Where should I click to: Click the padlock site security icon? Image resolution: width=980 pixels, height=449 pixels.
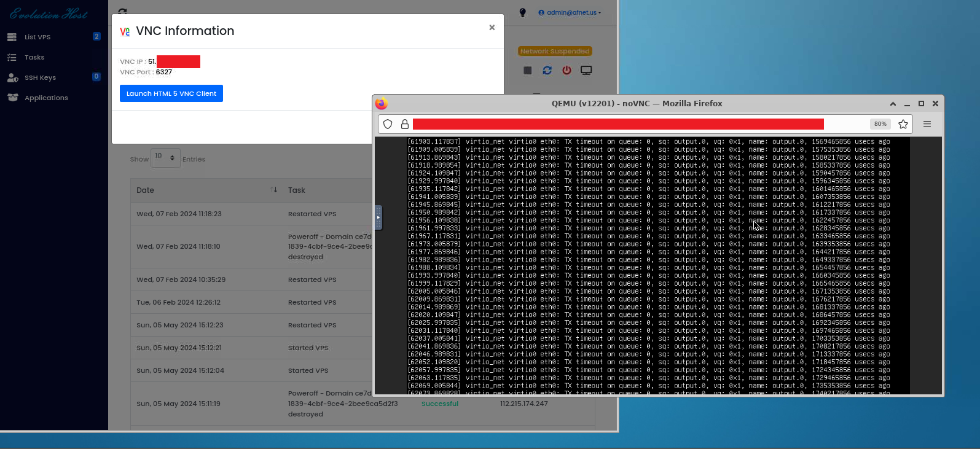pyautogui.click(x=405, y=124)
